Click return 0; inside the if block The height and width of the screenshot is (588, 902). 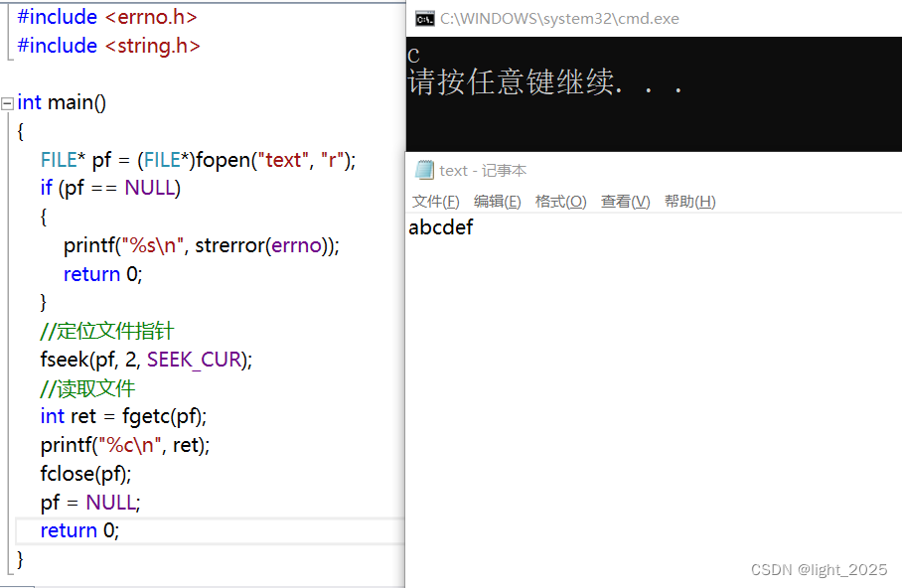[x=103, y=274]
